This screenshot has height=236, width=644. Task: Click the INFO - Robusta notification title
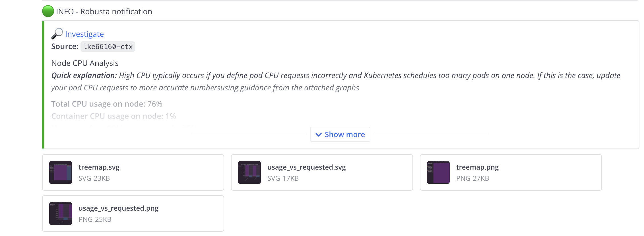(104, 11)
